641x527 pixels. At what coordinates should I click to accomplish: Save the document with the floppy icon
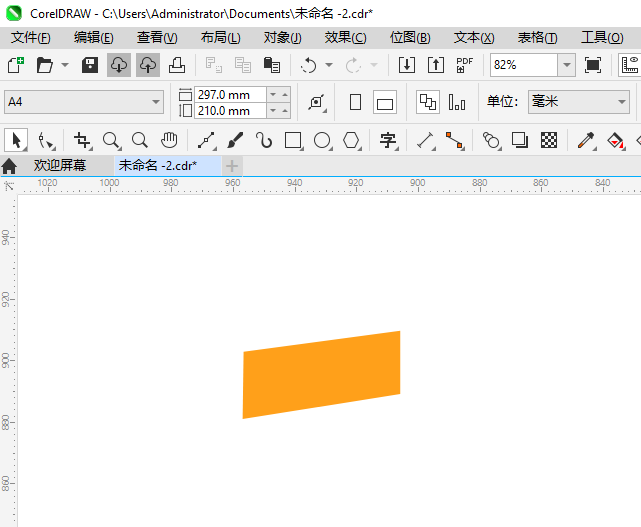[x=90, y=65]
